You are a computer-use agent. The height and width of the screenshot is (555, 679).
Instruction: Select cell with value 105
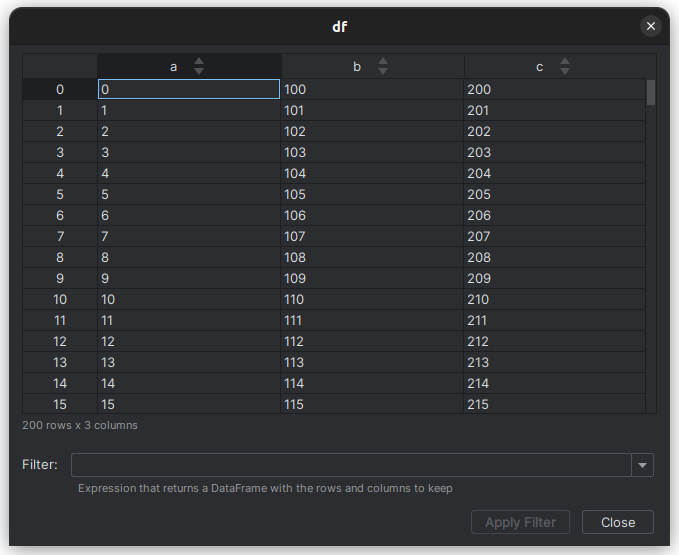tap(372, 194)
